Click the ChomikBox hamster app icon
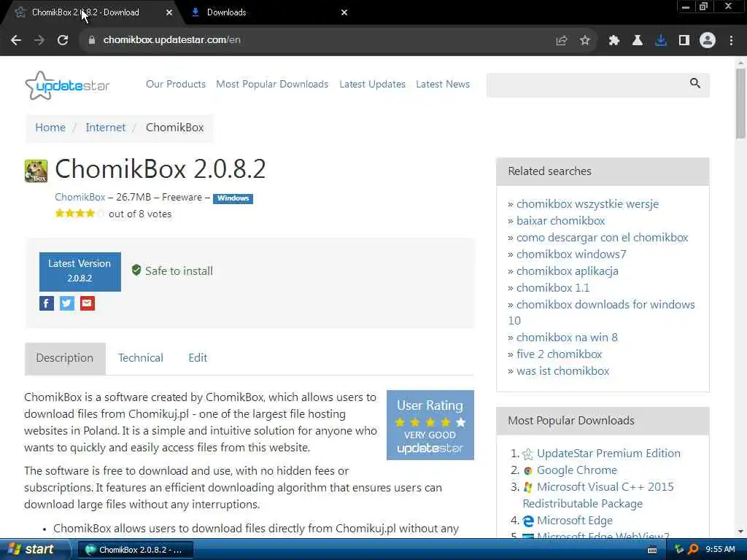This screenshot has height=560, width=747. (36, 171)
